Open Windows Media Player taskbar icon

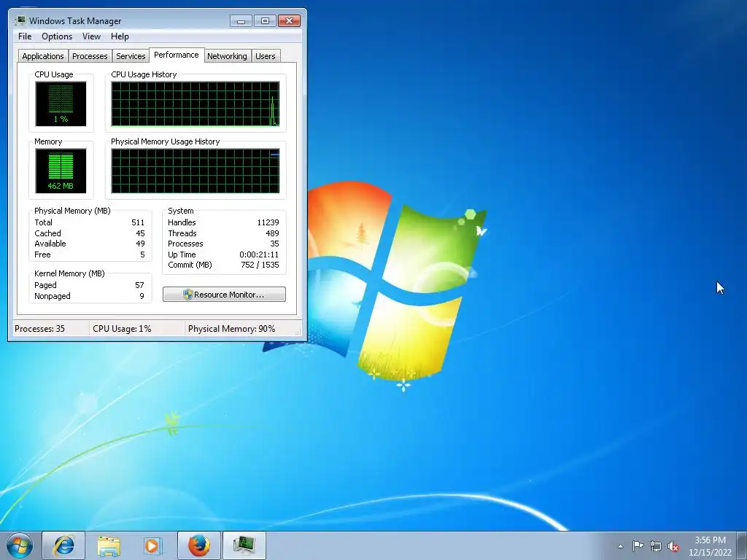(153, 545)
